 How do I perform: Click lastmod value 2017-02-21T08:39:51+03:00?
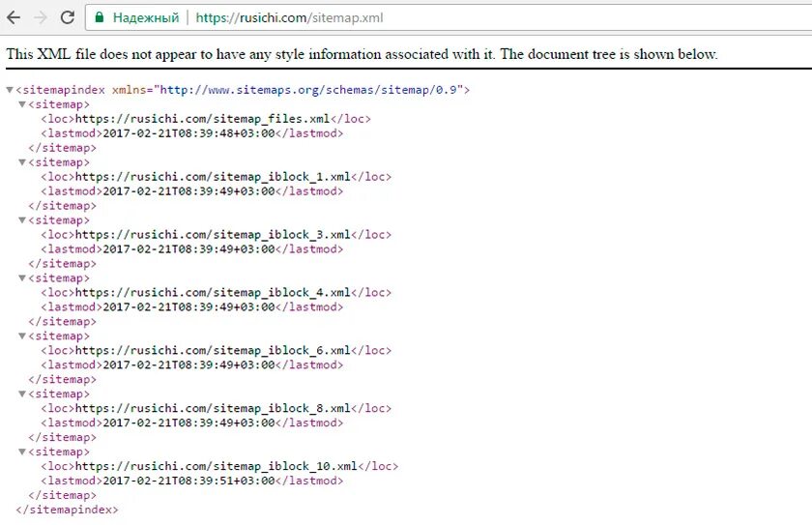[189, 481]
